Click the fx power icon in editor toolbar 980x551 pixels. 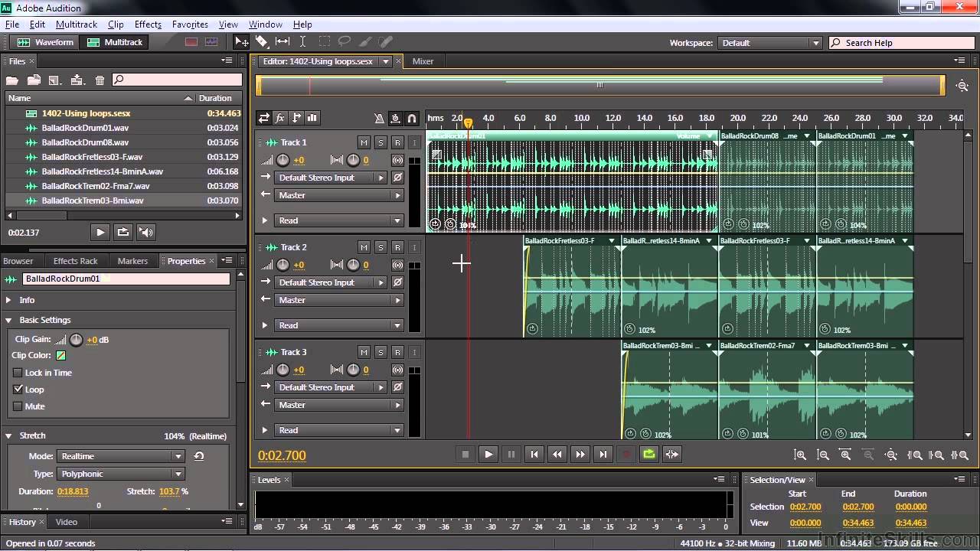click(279, 118)
